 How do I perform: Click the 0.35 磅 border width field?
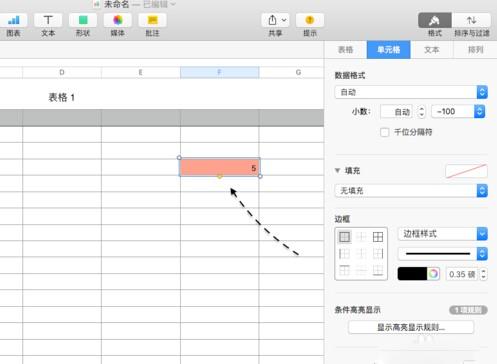(462, 274)
